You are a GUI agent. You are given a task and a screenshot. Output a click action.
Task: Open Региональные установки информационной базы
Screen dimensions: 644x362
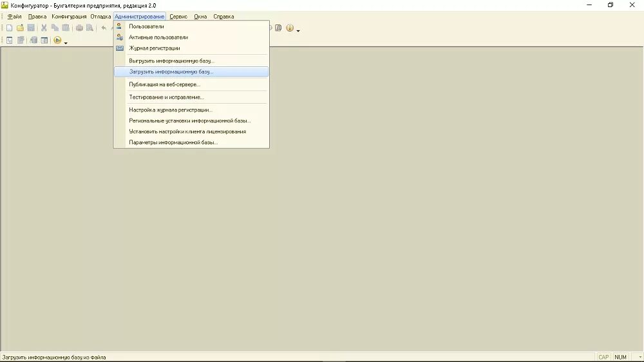click(x=191, y=121)
